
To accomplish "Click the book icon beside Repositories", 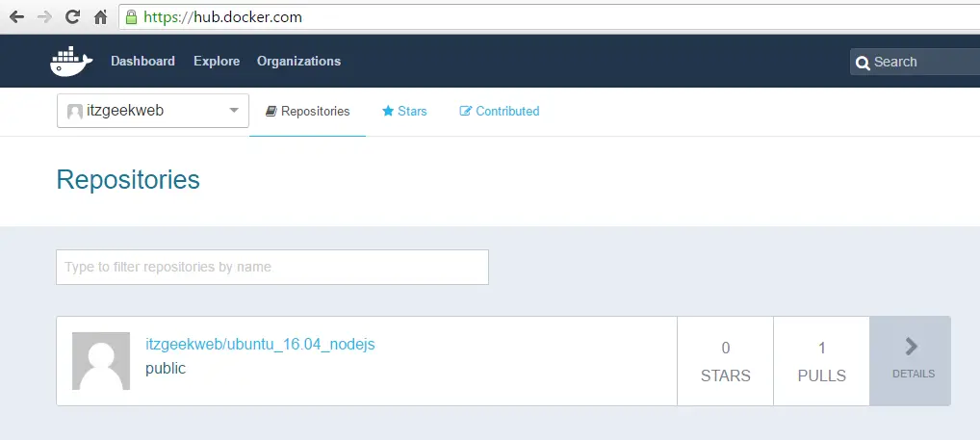I will tap(271, 112).
